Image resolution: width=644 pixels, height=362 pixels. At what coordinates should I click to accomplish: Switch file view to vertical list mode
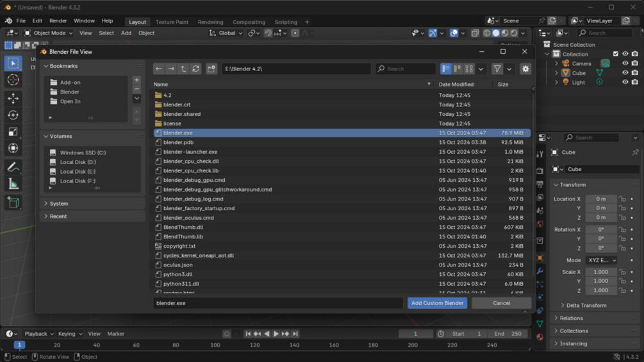pos(445,69)
